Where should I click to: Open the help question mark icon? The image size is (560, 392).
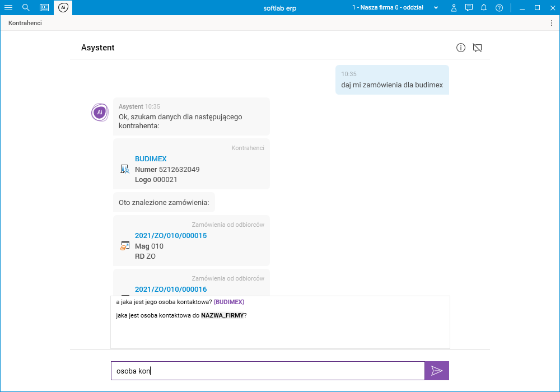499,8
